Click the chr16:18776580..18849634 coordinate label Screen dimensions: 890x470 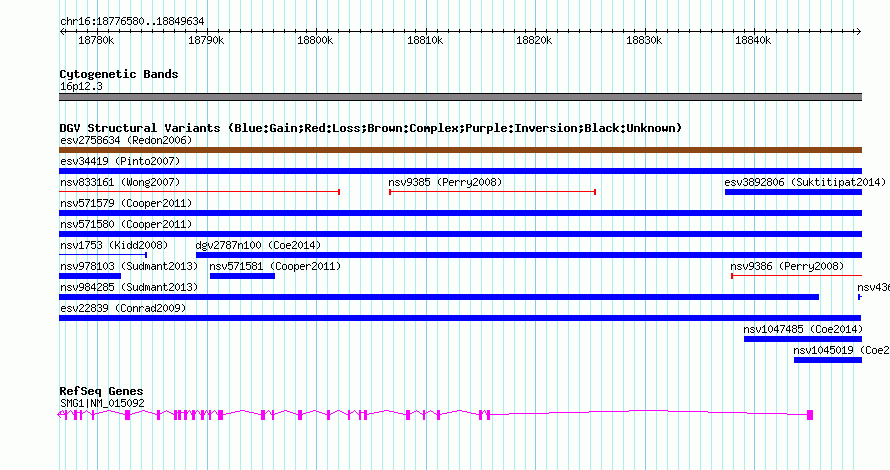click(x=132, y=21)
